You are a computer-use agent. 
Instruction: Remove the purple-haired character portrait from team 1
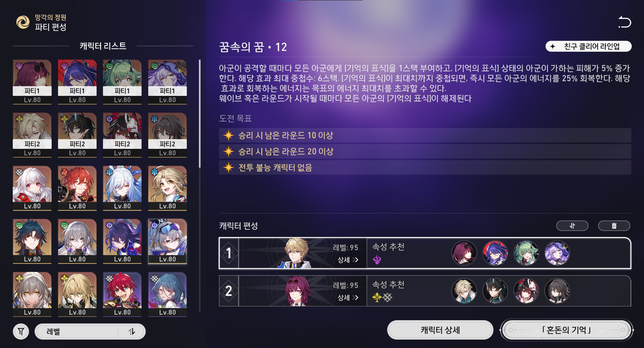coord(557,253)
